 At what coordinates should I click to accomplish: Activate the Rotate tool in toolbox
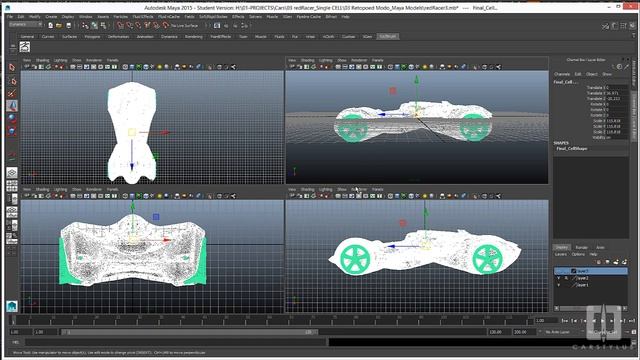pyautogui.click(x=12, y=118)
